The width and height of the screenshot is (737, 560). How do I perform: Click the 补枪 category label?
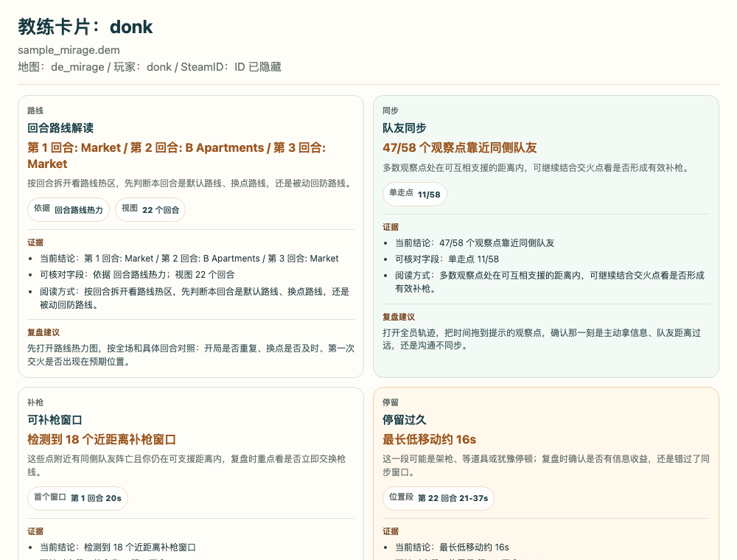tap(35, 402)
